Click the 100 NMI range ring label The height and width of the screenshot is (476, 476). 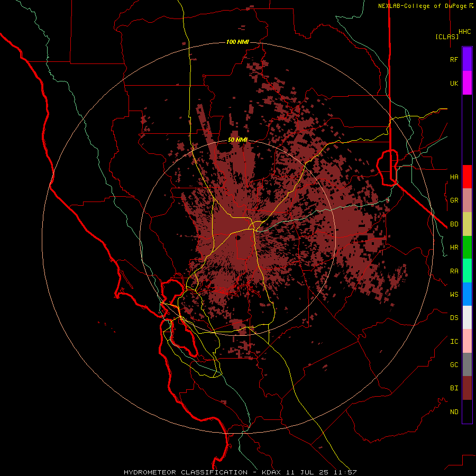click(237, 42)
